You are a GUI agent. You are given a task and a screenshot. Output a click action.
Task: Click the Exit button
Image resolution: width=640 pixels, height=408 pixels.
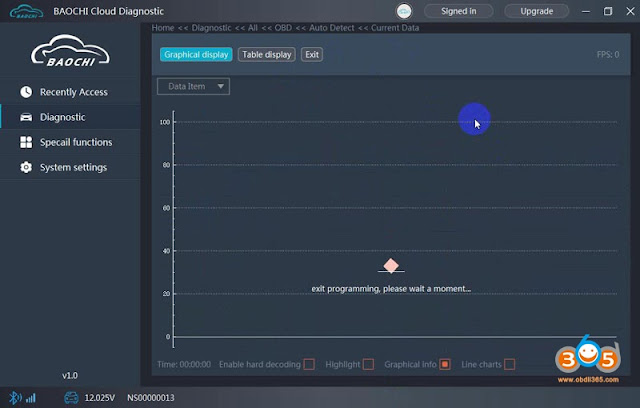(312, 55)
